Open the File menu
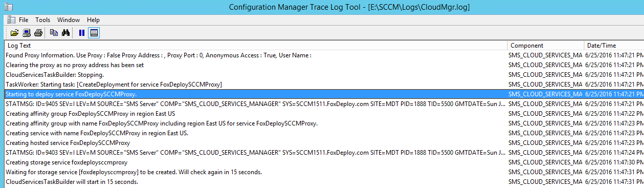644x188 pixels. click(24, 20)
